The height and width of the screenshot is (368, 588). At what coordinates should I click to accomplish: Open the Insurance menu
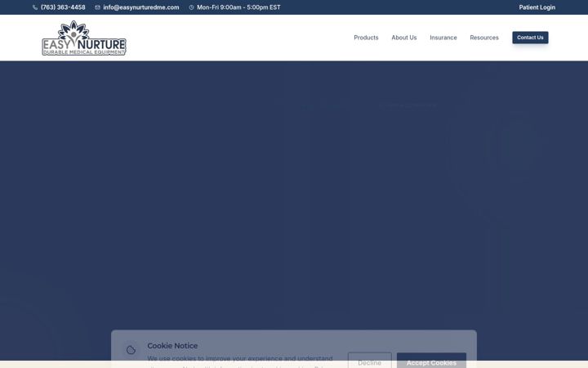pos(443,38)
